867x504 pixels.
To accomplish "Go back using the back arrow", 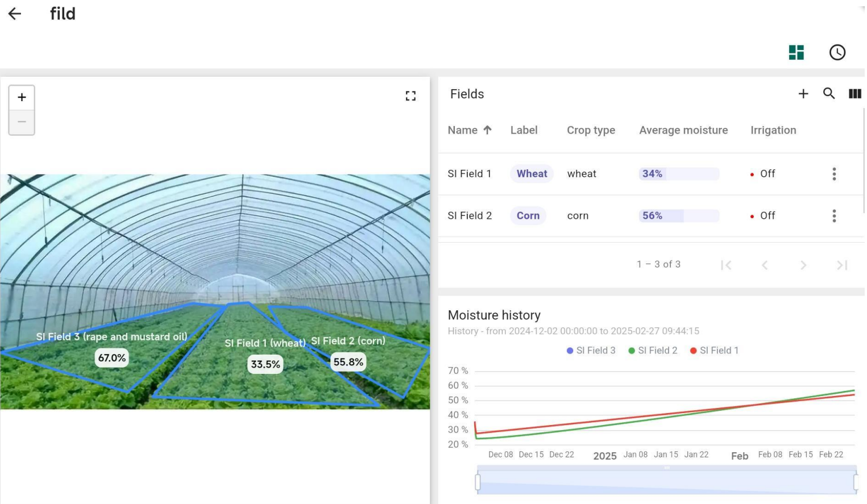I will (x=15, y=14).
